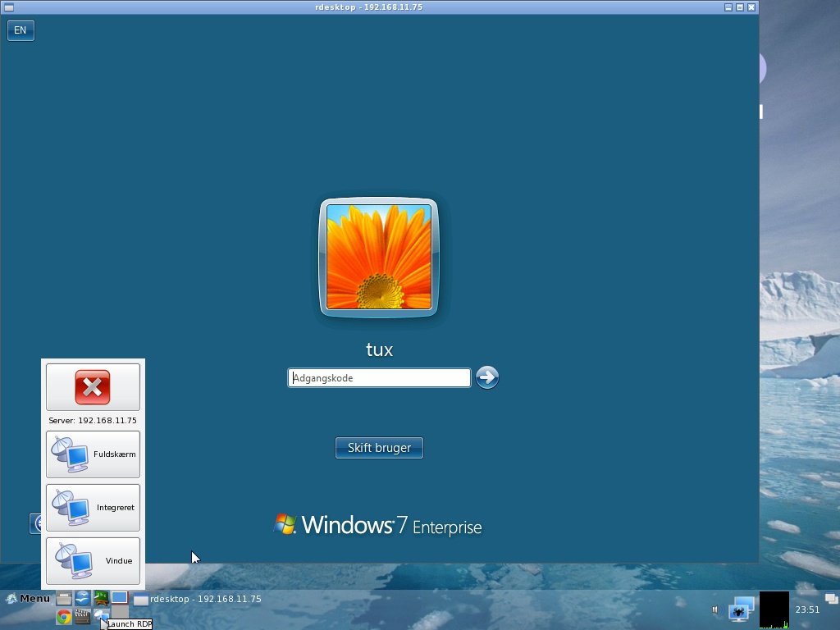Click the volume speaker tray icon
The image size is (840, 630).
[x=716, y=609]
